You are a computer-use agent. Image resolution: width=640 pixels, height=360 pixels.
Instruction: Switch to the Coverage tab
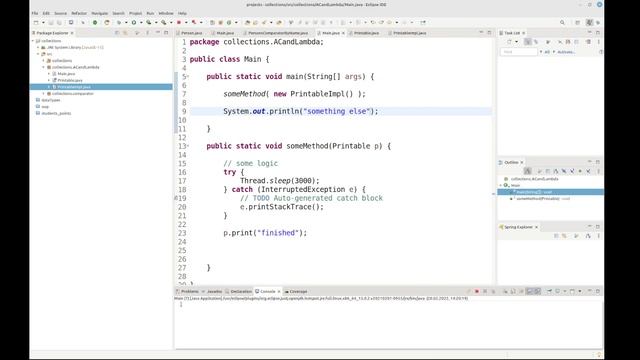click(298, 291)
